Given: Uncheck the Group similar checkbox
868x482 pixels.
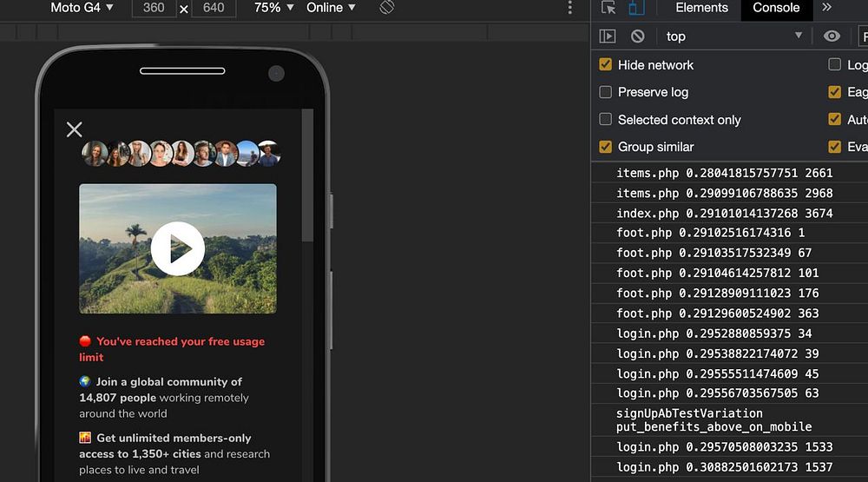Looking at the screenshot, I should coord(606,147).
